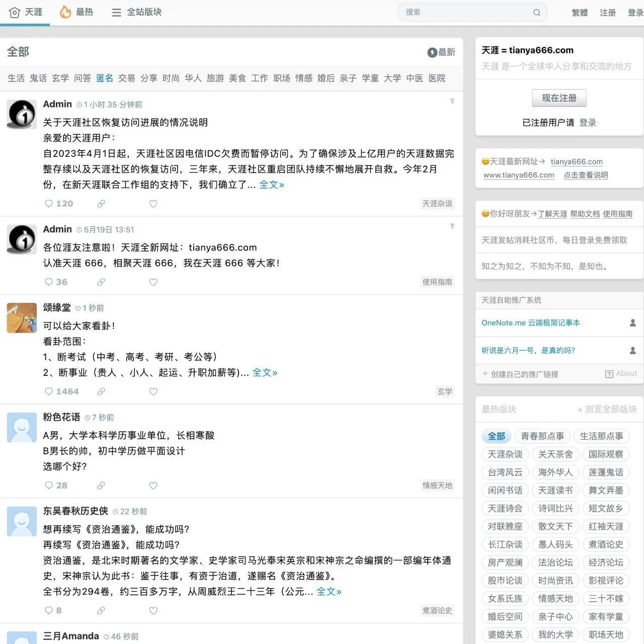The width and height of the screenshot is (644, 644).
Task: Copy link of the 资治通鉴 post
Action: pos(101,610)
